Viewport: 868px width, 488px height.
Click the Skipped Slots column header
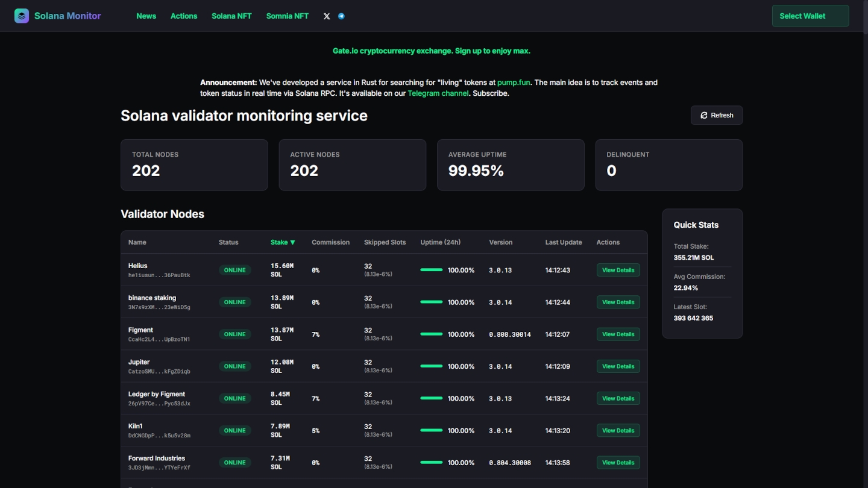(385, 242)
